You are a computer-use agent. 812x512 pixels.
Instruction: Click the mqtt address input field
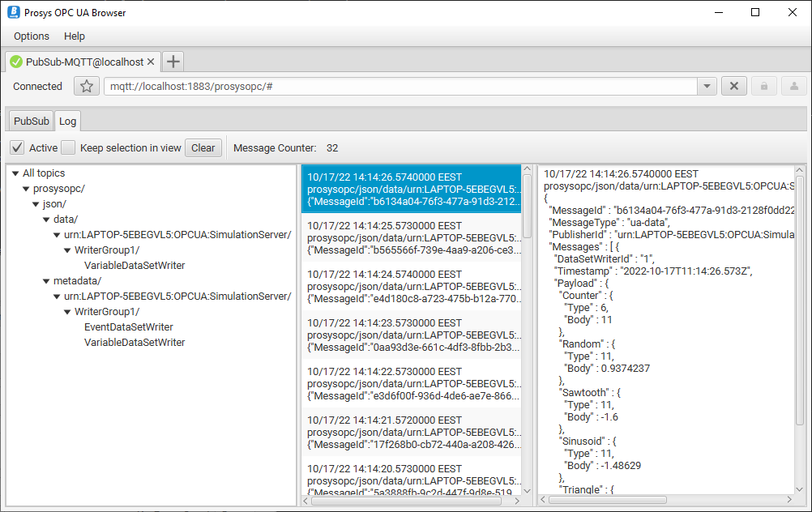[x=400, y=86]
